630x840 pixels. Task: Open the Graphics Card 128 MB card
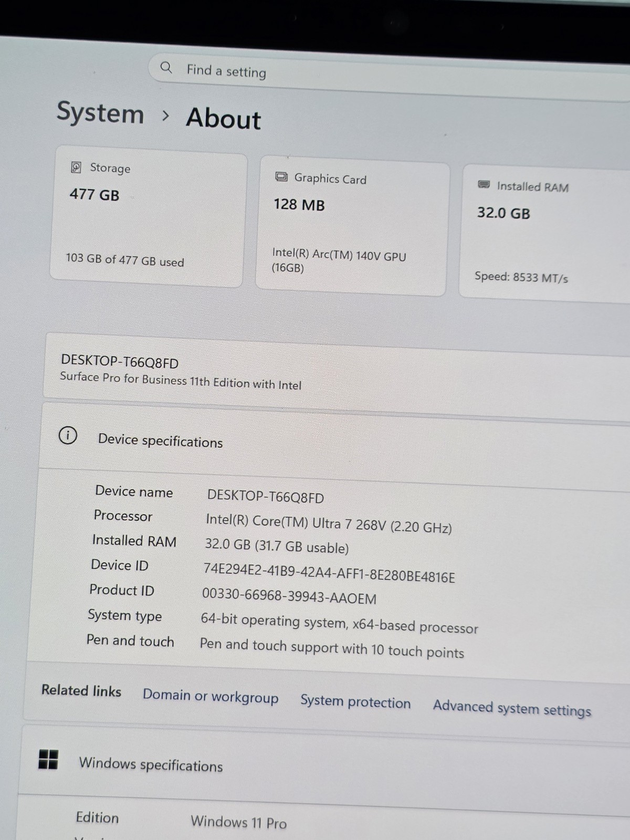352,226
